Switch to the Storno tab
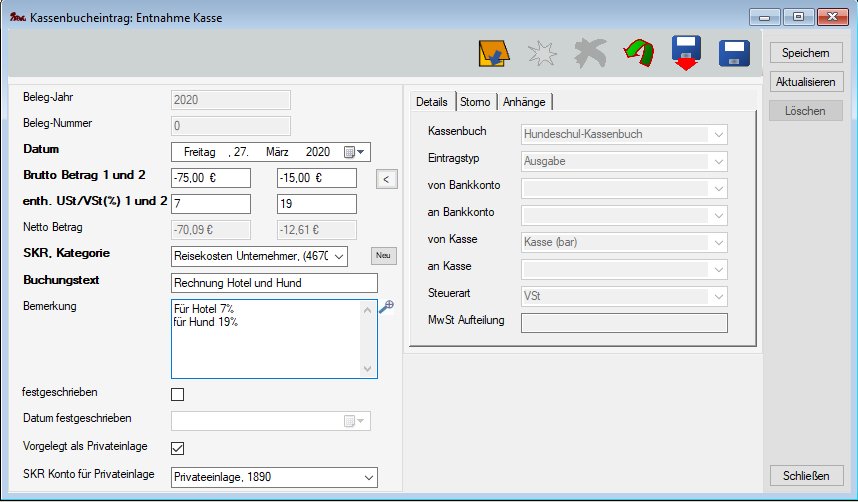Screen dimensions: 858x502 pos(475,102)
